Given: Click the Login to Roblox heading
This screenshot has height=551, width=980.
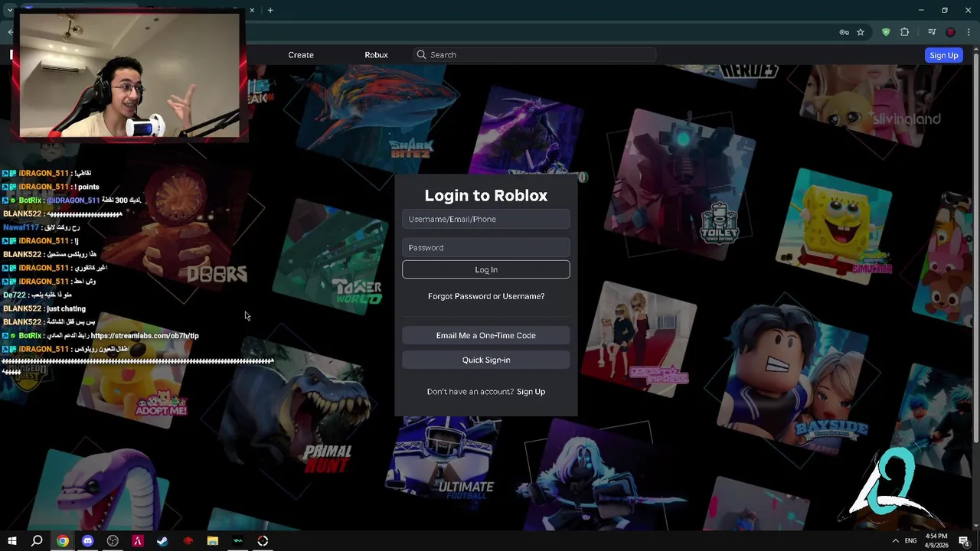Looking at the screenshot, I should tap(486, 195).
